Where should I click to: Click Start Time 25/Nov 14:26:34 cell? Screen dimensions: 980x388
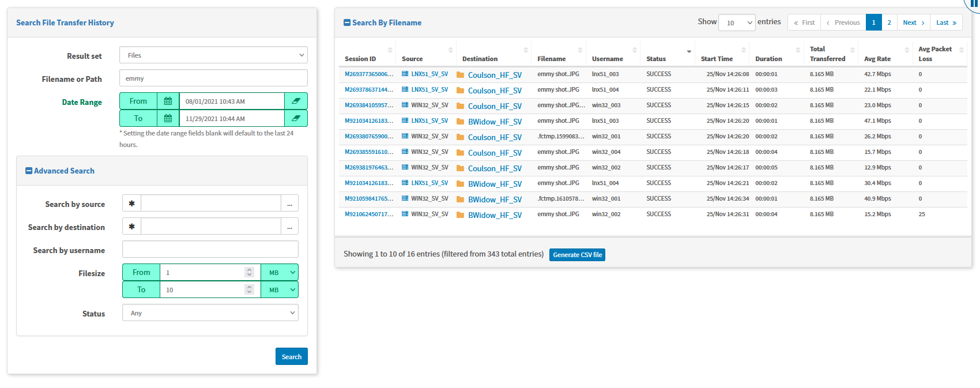pos(728,199)
